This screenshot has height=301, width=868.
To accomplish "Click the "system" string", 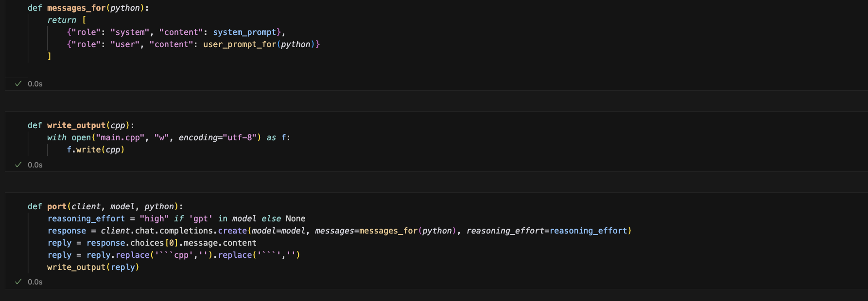I will pyautogui.click(x=130, y=32).
